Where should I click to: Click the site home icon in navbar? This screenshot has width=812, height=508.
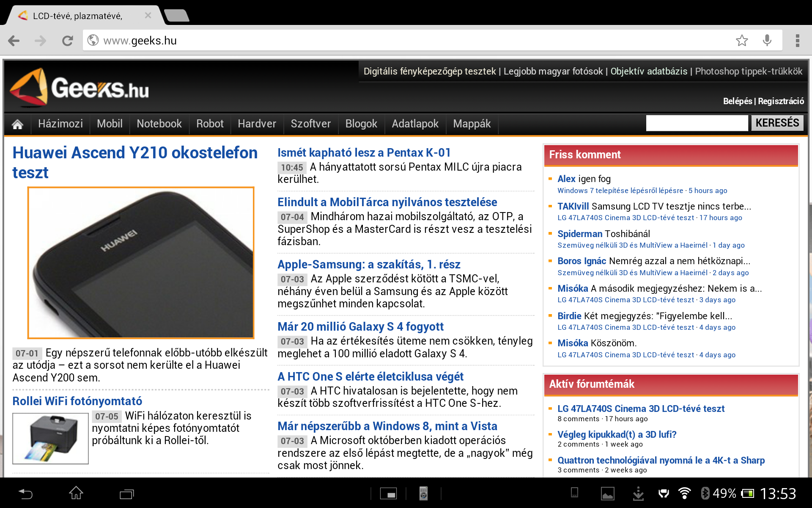coord(17,124)
